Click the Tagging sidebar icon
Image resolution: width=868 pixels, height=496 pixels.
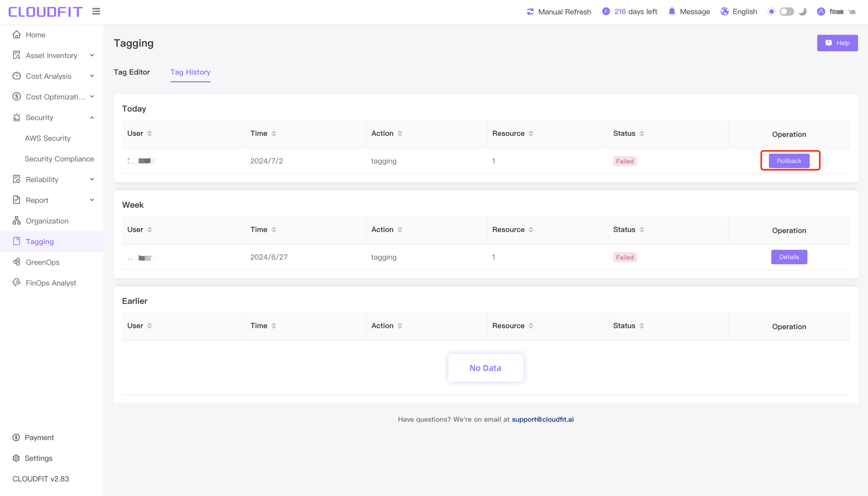pos(17,242)
